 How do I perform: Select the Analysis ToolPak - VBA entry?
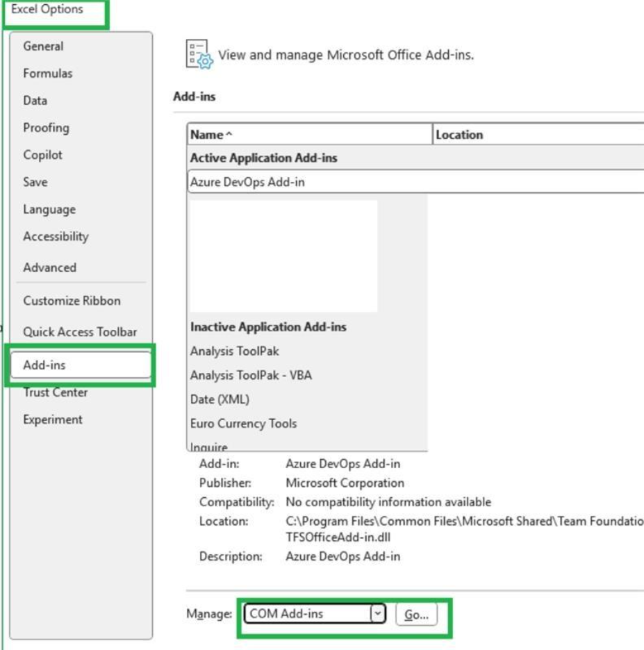[x=251, y=375]
